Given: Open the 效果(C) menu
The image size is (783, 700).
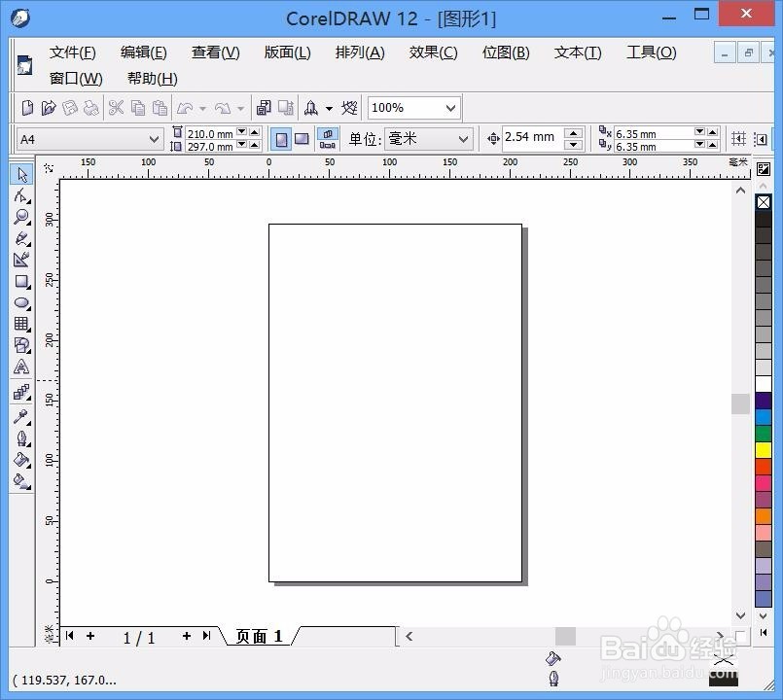Looking at the screenshot, I should [434, 52].
